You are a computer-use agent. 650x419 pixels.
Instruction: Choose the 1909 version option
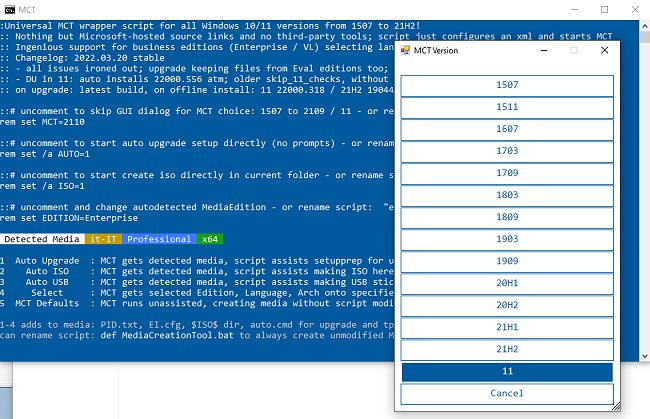tap(507, 262)
